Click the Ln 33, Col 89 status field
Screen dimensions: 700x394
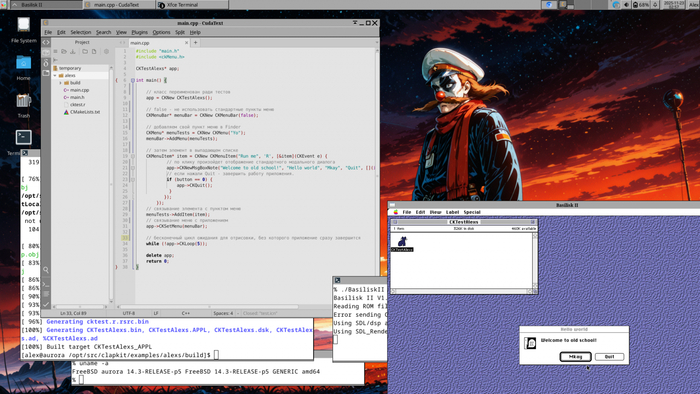[73, 313]
